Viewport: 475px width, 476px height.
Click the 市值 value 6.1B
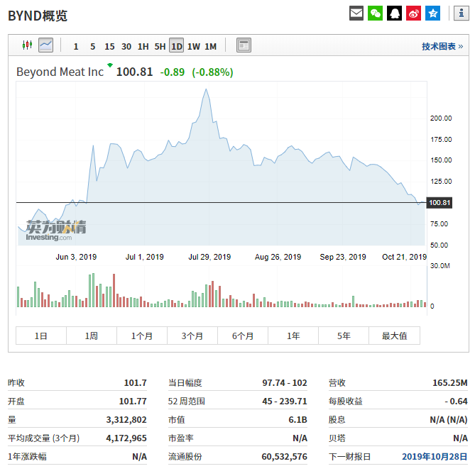pos(297,419)
